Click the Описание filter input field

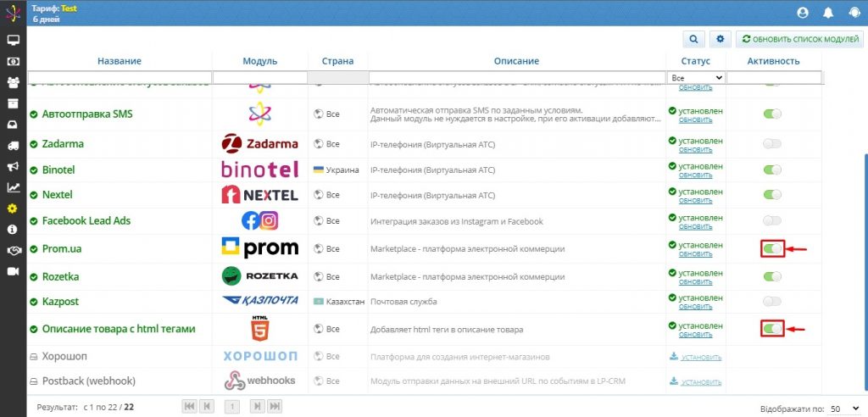point(517,77)
